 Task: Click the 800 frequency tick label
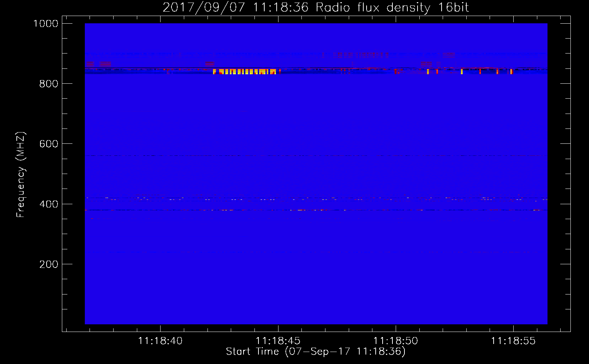point(49,84)
